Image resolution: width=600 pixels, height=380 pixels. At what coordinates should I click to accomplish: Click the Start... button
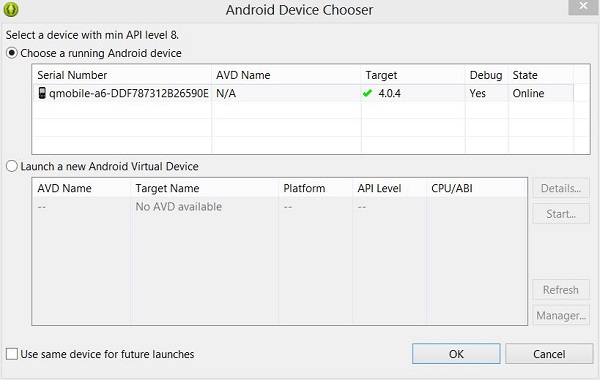[561, 214]
